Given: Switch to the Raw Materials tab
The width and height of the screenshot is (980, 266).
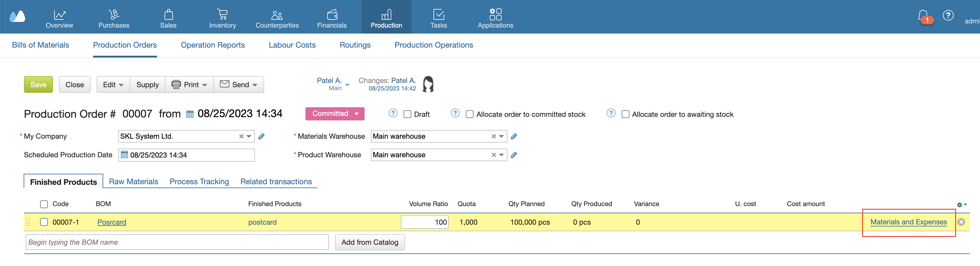Looking at the screenshot, I should (x=133, y=182).
